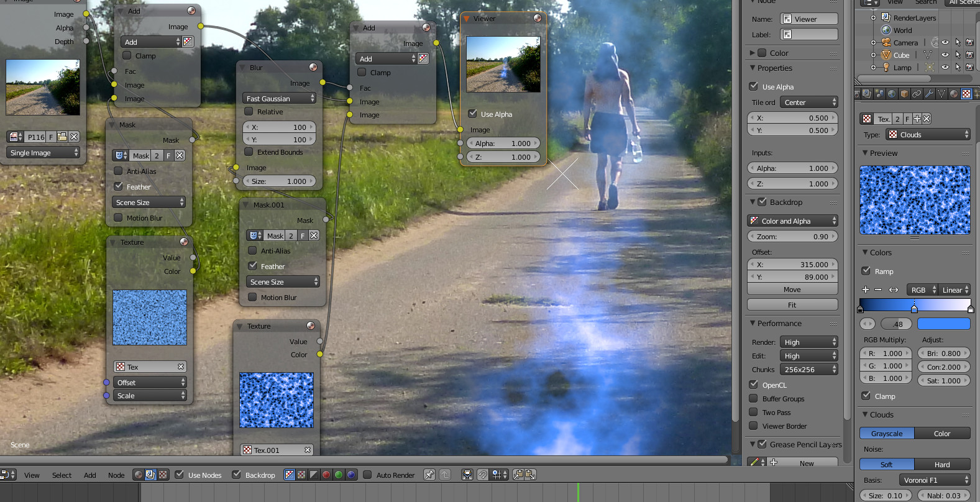The image size is (980, 502).
Task: Open the Select menu in node editor
Action: pyautogui.click(x=62, y=475)
